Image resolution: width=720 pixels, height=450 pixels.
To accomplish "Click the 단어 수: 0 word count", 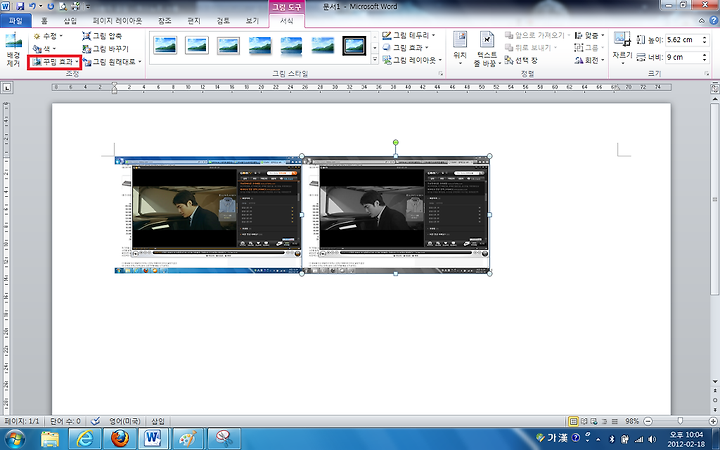I will click(x=65, y=421).
